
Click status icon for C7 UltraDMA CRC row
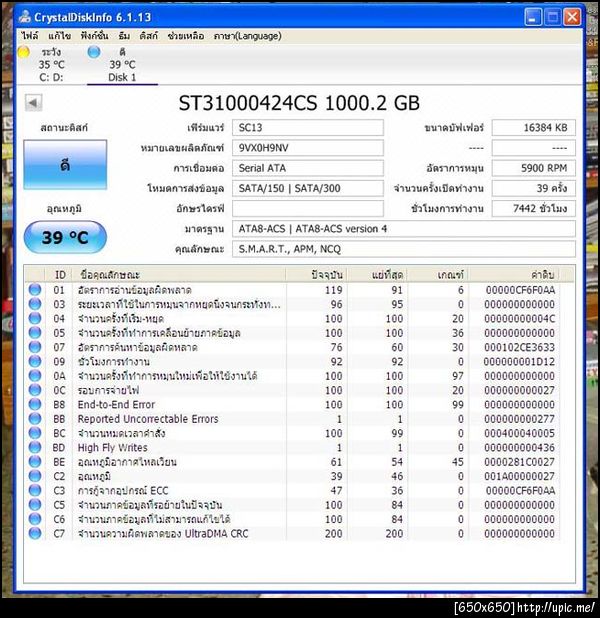[35, 533]
